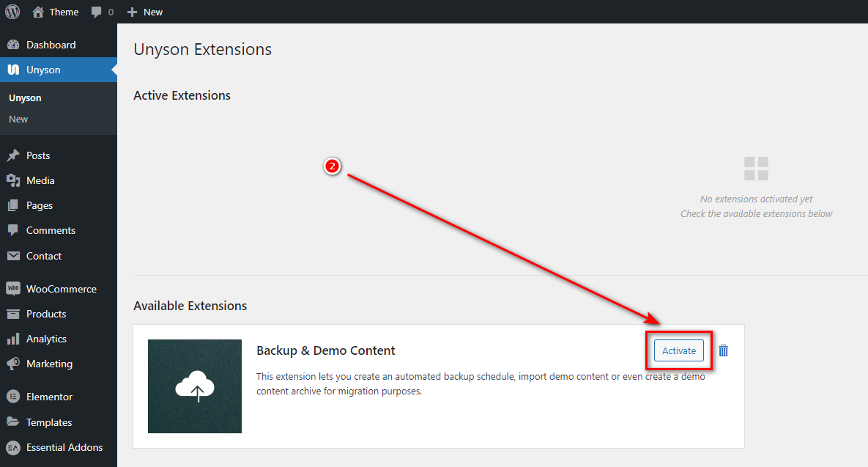Image resolution: width=868 pixels, height=467 pixels.
Task: Open the Posts section
Action: (x=38, y=155)
